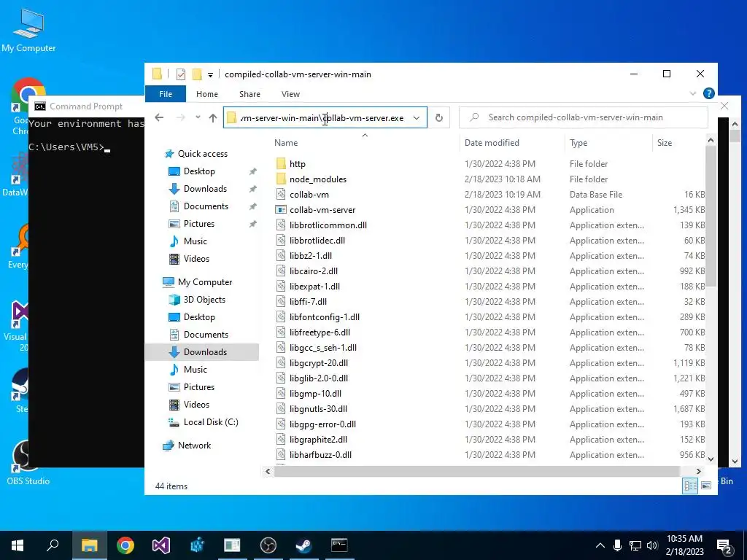The height and width of the screenshot is (560, 747).
Task: Click the New folder quick access icon
Action: [197, 74]
